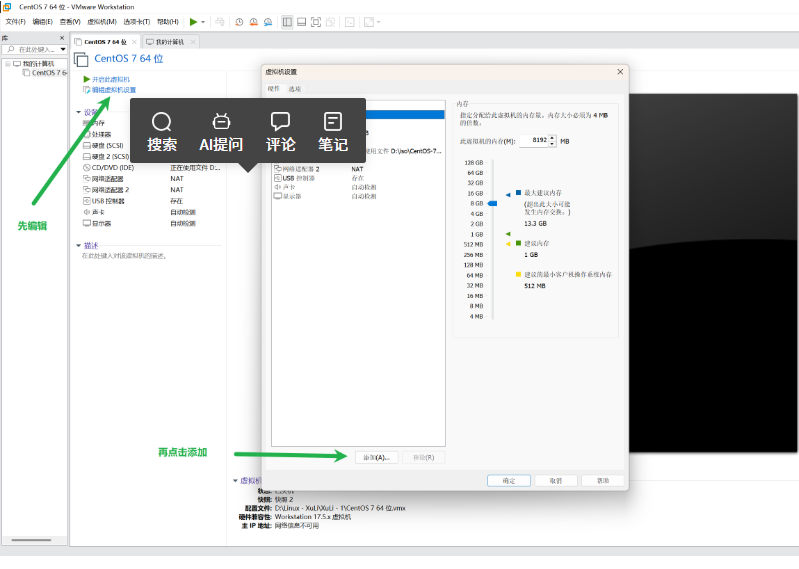
Task: Open the stretch display dropdown arrow
Action: coord(378,22)
